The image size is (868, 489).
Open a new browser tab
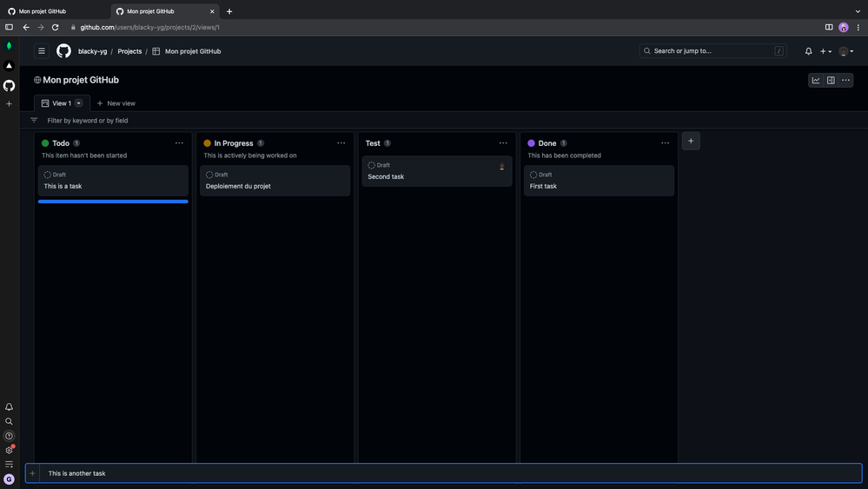click(x=229, y=11)
